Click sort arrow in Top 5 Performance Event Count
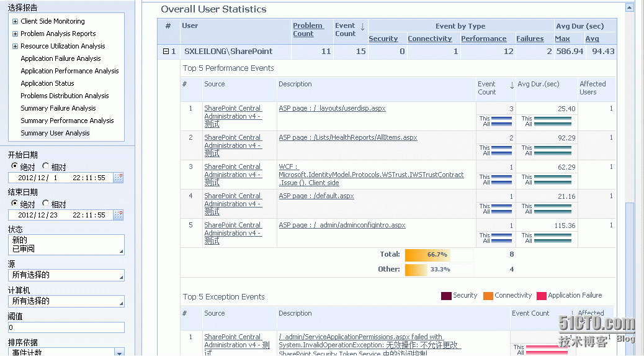 [x=512, y=86]
